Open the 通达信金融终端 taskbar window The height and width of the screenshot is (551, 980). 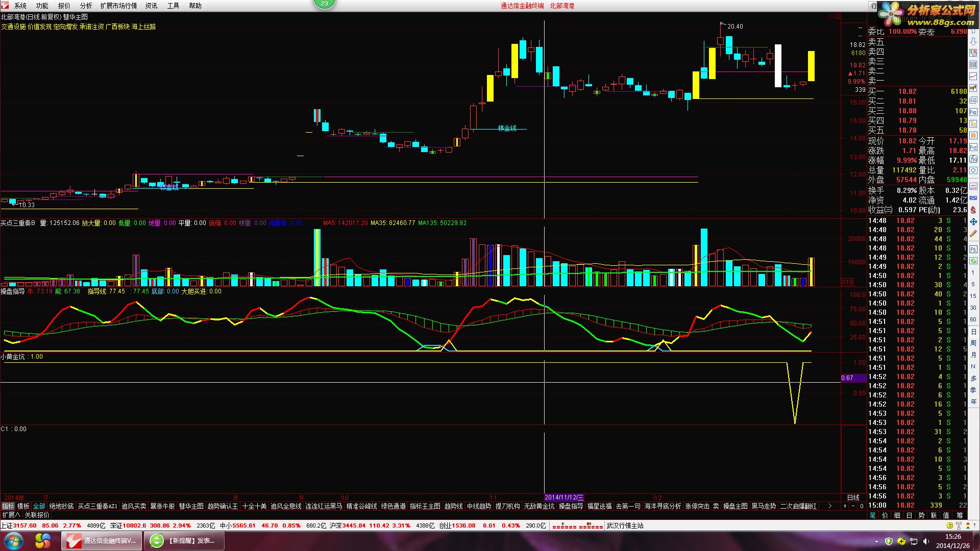tap(101, 540)
